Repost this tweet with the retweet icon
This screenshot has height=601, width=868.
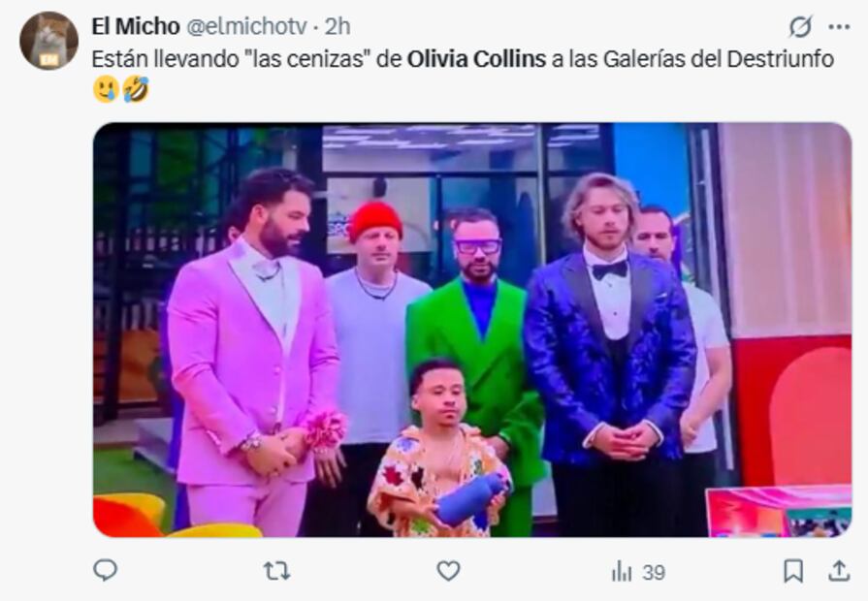(x=276, y=571)
